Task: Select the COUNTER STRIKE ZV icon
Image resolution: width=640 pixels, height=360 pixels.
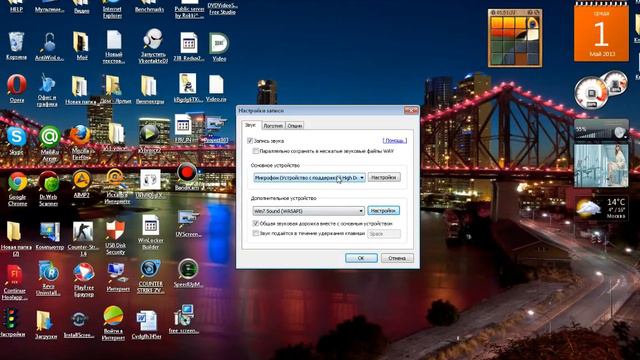Action: [x=151, y=277]
